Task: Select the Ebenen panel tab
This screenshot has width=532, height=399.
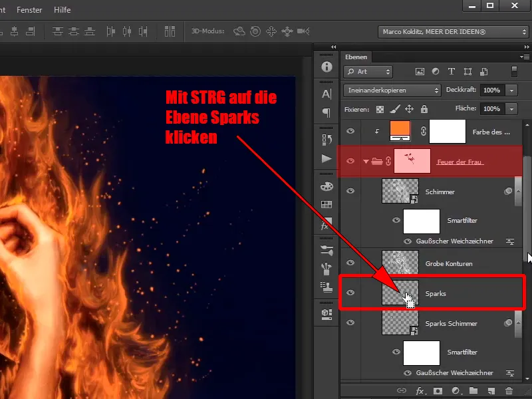Action: coord(356,57)
